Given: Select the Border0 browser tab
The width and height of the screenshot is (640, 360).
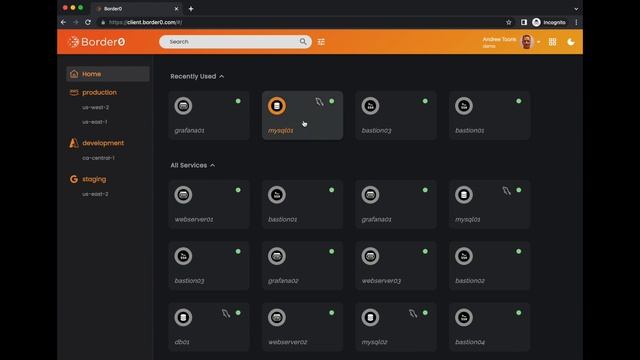Looking at the screenshot, I should coord(137,9).
